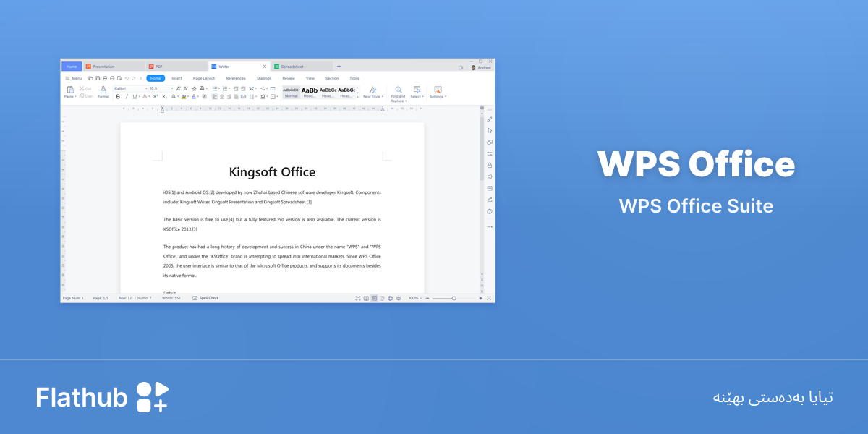The width and height of the screenshot is (868, 434).
Task: Open the PDF document tab
Action: point(176,66)
